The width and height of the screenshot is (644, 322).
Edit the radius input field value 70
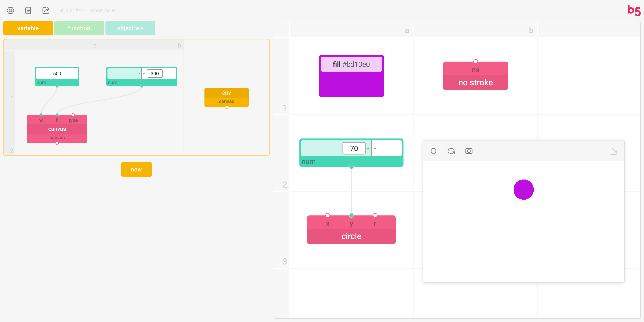(354, 148)
